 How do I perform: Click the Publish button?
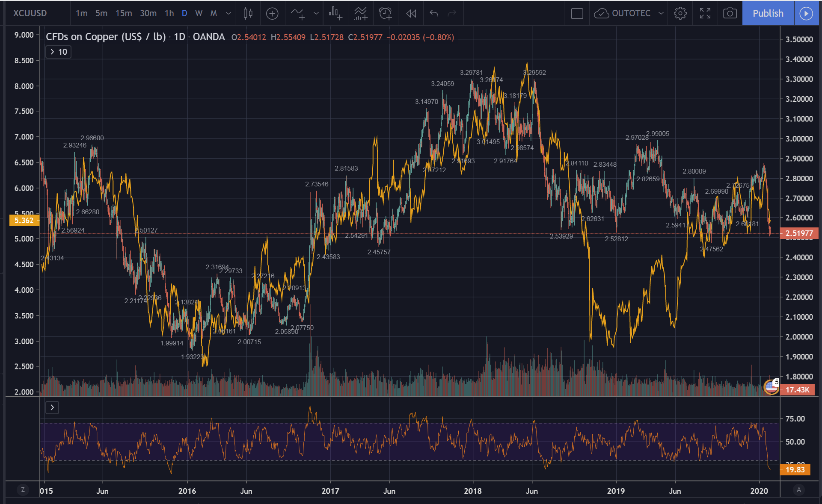(768, 13)
